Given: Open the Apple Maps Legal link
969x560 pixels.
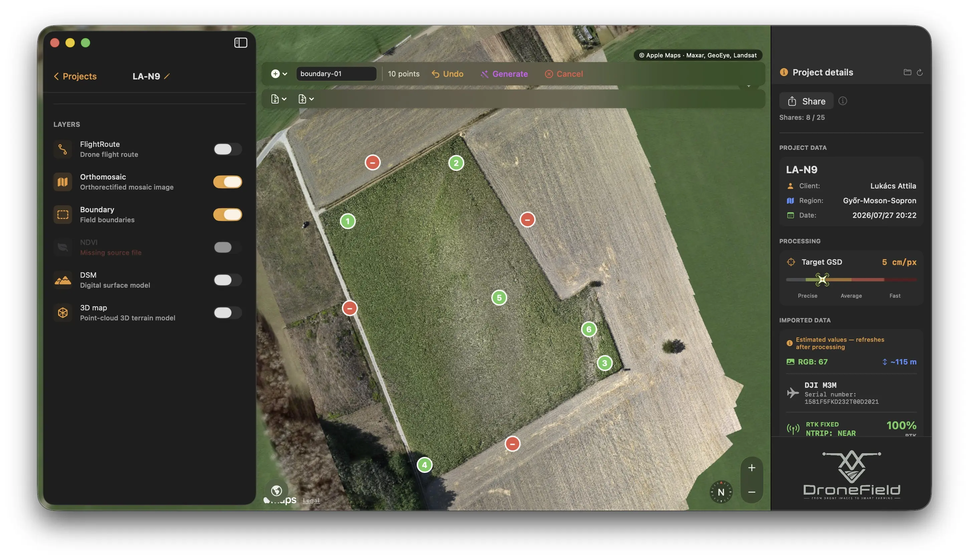Looking at the screenshot, I should [x=311, y=500].
